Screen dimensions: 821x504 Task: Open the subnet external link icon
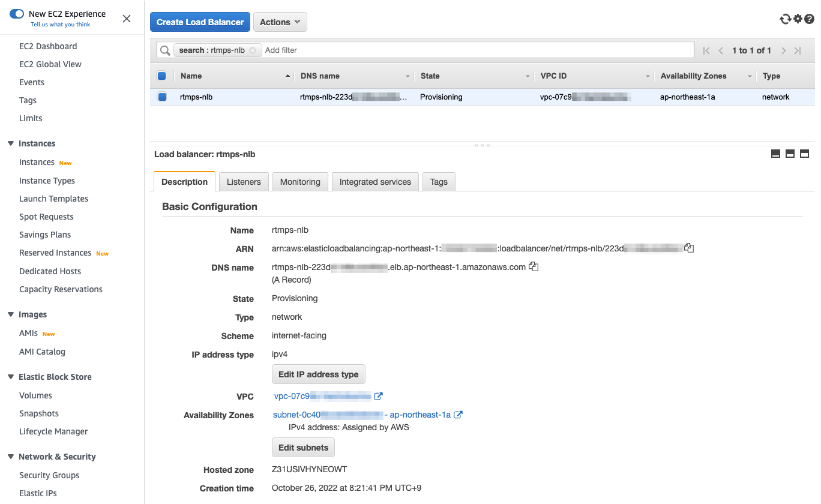tap(458, 415)
